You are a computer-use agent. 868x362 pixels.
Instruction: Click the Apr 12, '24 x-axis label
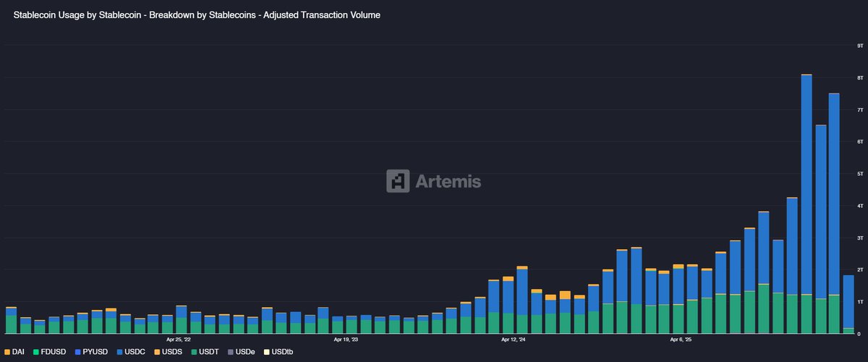pyautogui.click(x=513, y=339)
